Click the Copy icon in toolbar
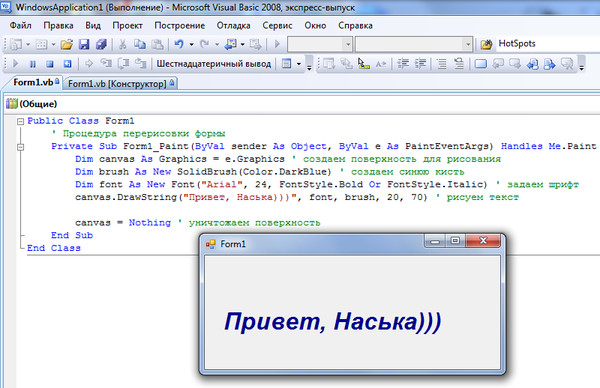The image size is (600, 388). (x=140, y=44)
